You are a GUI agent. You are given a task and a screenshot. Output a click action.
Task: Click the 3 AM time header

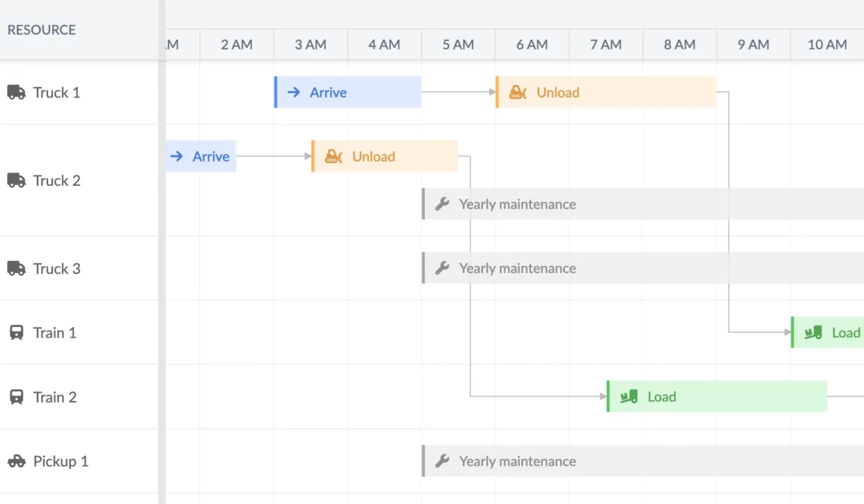click(x=310, y=45)
